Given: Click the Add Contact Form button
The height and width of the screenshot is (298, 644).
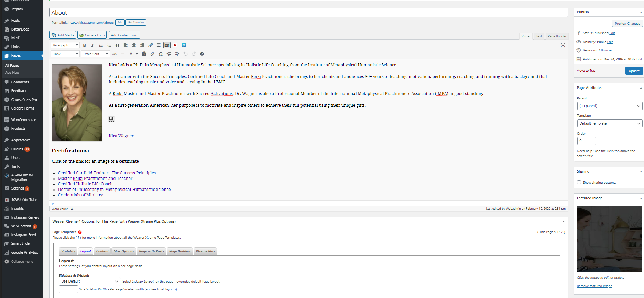Looking at the screenshot, I should (124, 35).
